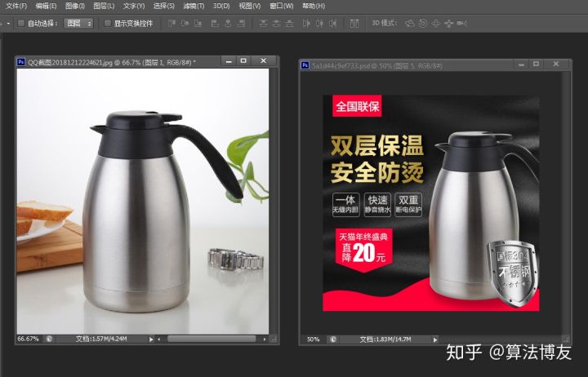
Task: Open the 图层(L) menu
Action: click(104, 6)
